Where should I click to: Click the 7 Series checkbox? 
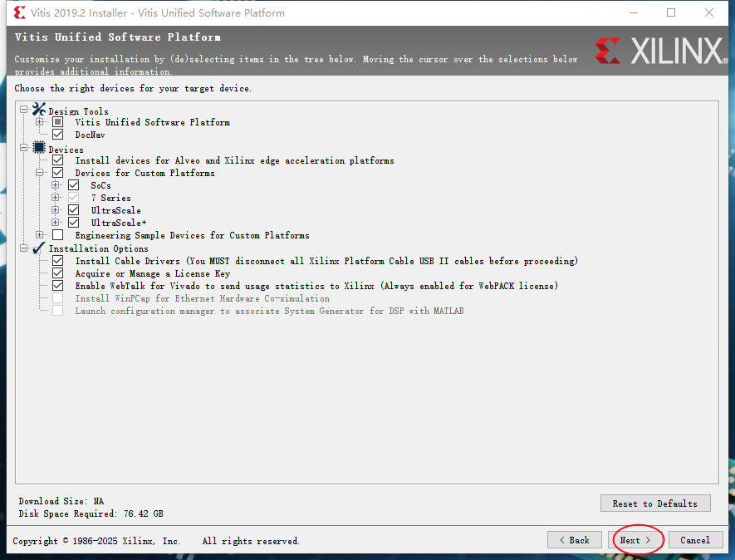point(74,198)
